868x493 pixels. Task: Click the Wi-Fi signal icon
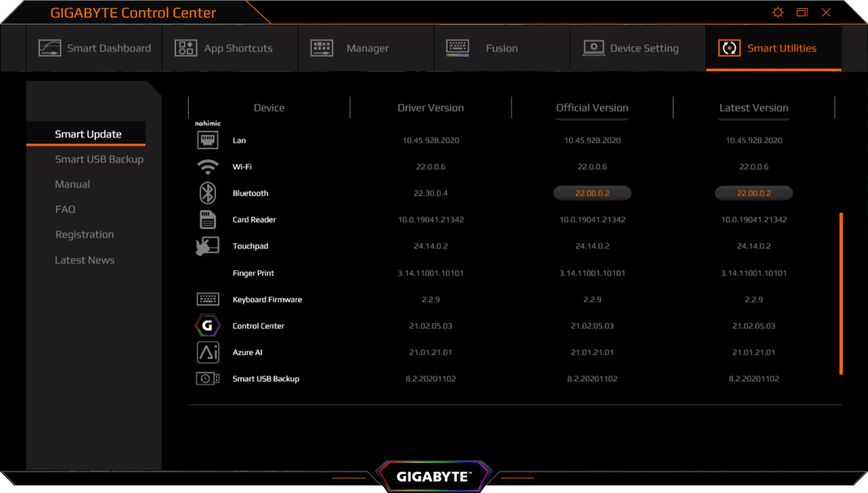tap(208, 167)
